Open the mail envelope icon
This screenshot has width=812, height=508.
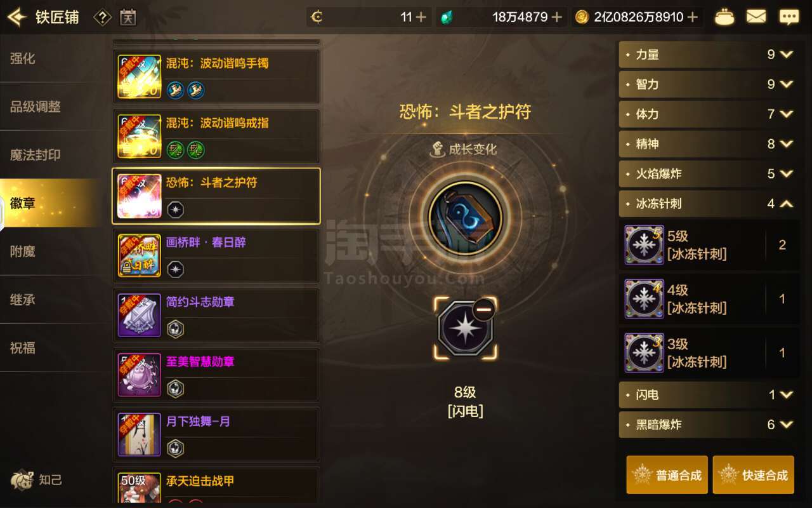click(x=756, y=17)
